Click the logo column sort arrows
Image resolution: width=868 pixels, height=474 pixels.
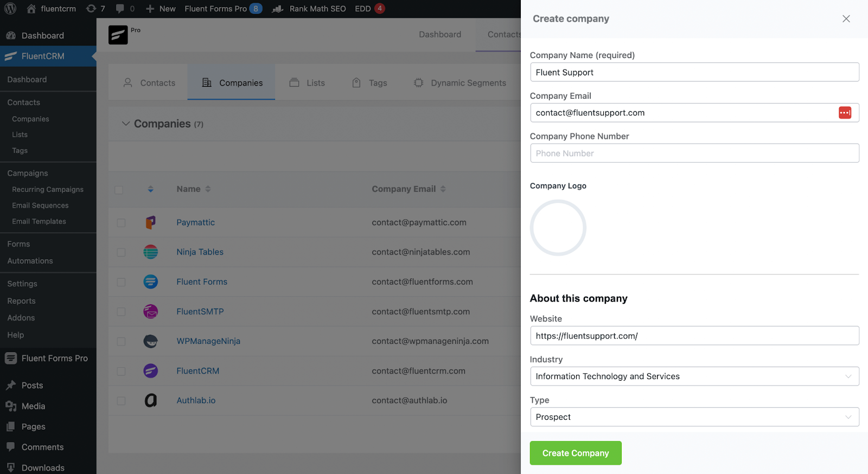150,189
